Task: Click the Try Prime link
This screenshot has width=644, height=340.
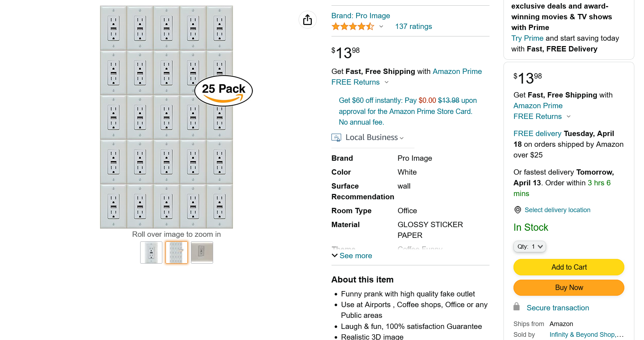Action: (527, 38)
